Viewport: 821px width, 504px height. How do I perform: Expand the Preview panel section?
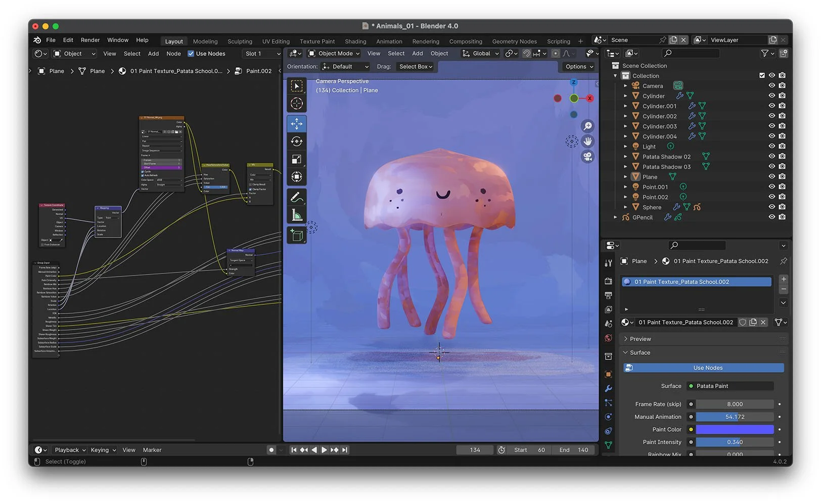point(640,339)
